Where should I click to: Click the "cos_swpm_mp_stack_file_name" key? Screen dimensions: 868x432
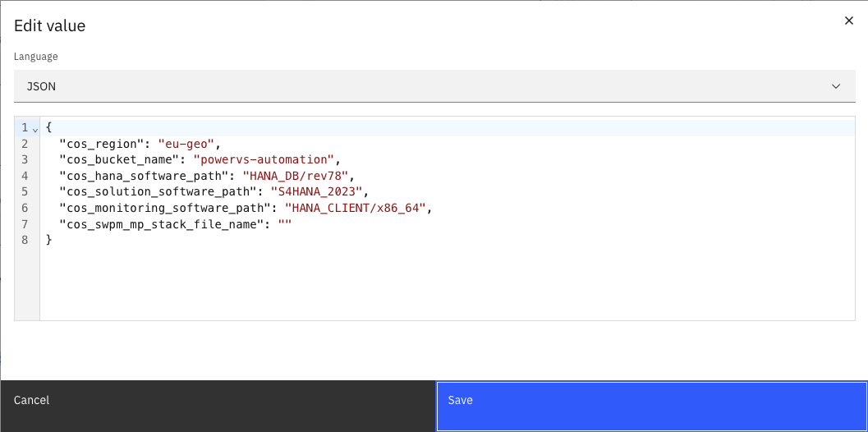161,223
